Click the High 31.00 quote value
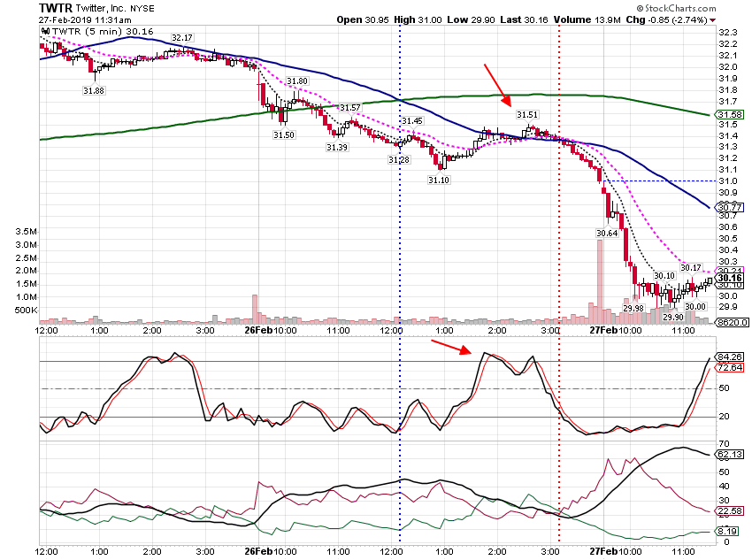This screenshot has height=560, width=752. pos(418,19)
